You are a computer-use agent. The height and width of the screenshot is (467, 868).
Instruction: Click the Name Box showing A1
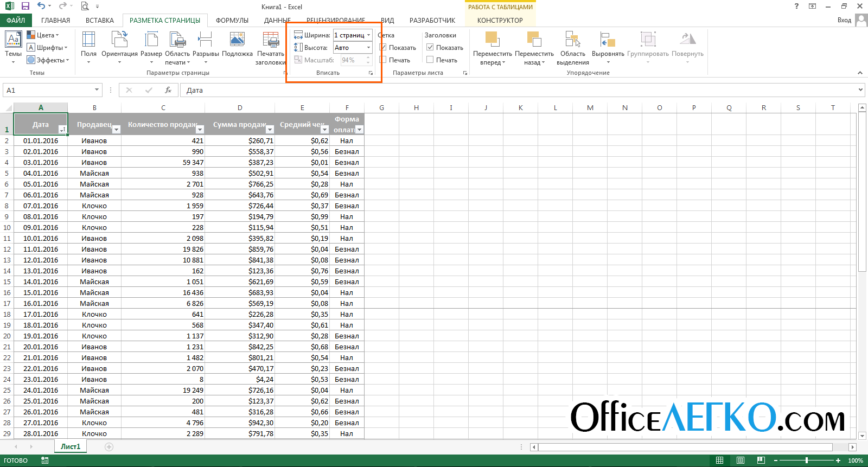click(x=52, y=90)
